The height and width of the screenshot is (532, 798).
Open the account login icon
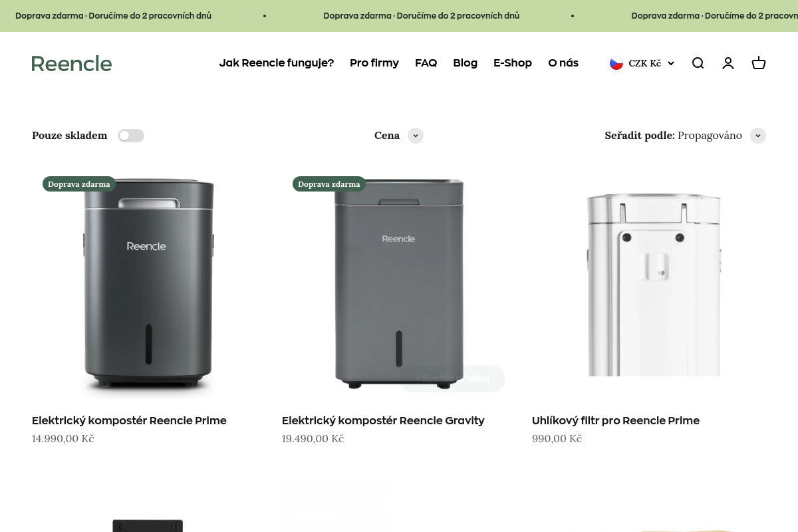point(728,63)
